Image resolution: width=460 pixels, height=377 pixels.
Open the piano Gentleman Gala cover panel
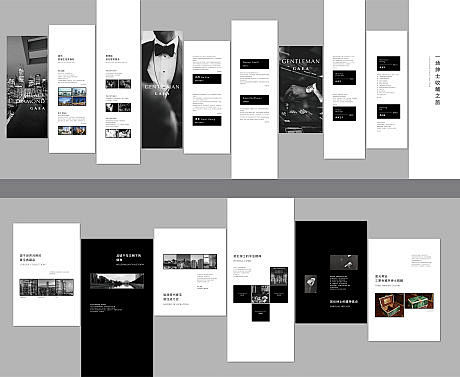pos(301,89)
